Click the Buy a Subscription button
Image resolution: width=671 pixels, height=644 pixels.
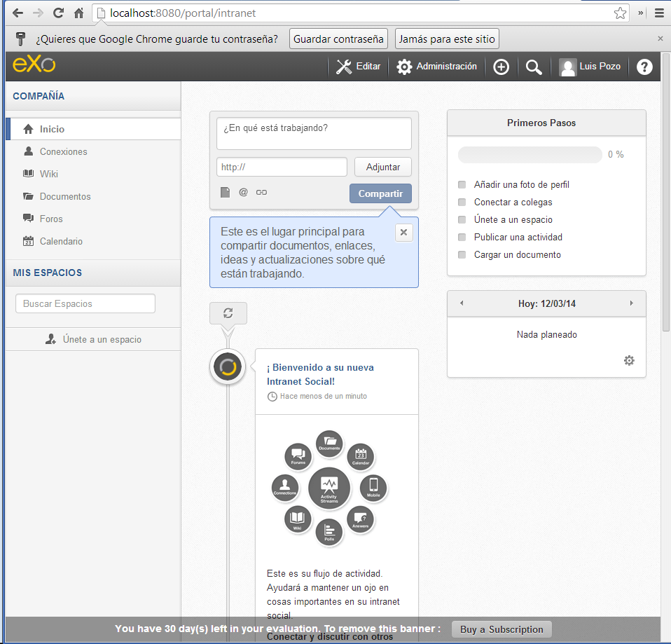pos(501,629)
